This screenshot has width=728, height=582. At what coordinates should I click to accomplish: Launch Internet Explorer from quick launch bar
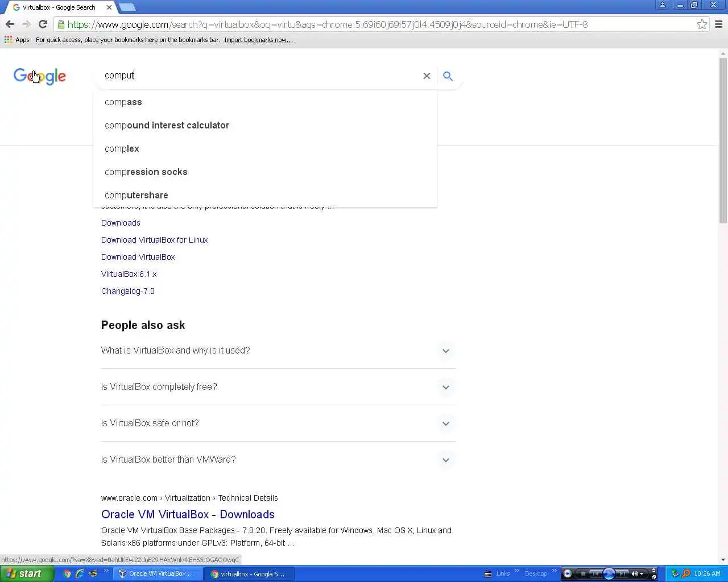pos(80,573)
